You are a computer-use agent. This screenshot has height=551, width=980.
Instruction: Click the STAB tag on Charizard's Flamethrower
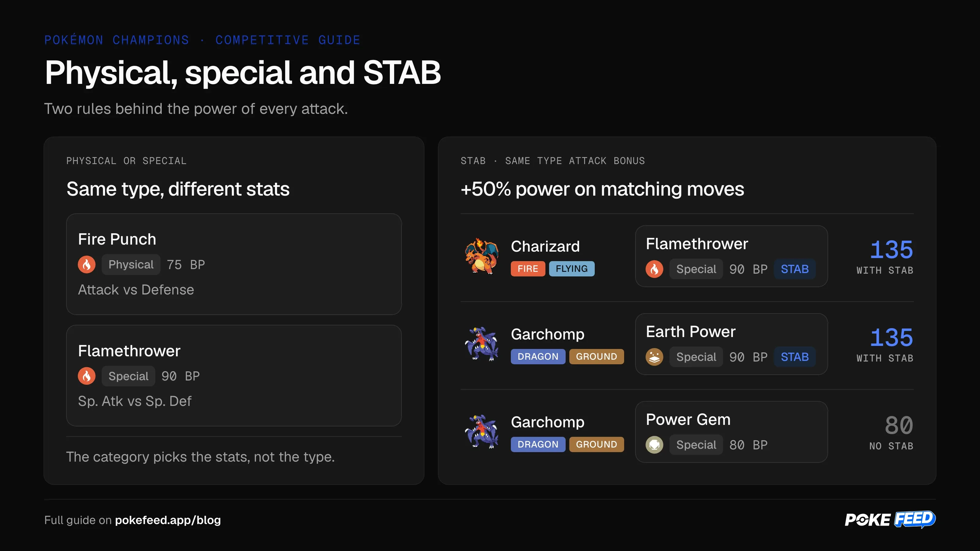pos(795,269)
